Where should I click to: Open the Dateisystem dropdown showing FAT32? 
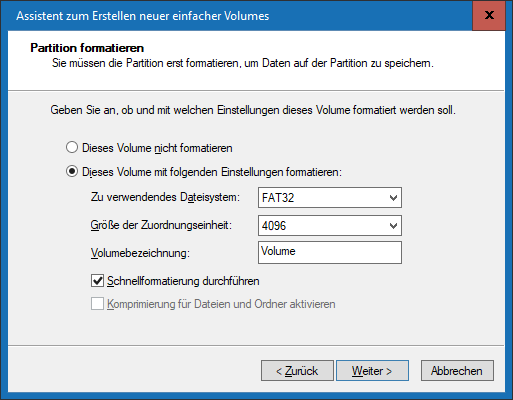[x=330, y=198]
